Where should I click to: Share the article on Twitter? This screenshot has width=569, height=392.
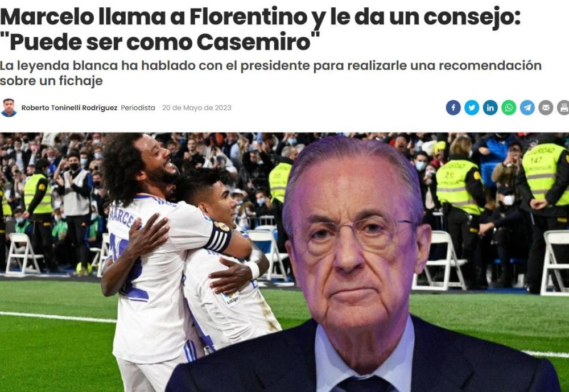[x=471, y=108]
